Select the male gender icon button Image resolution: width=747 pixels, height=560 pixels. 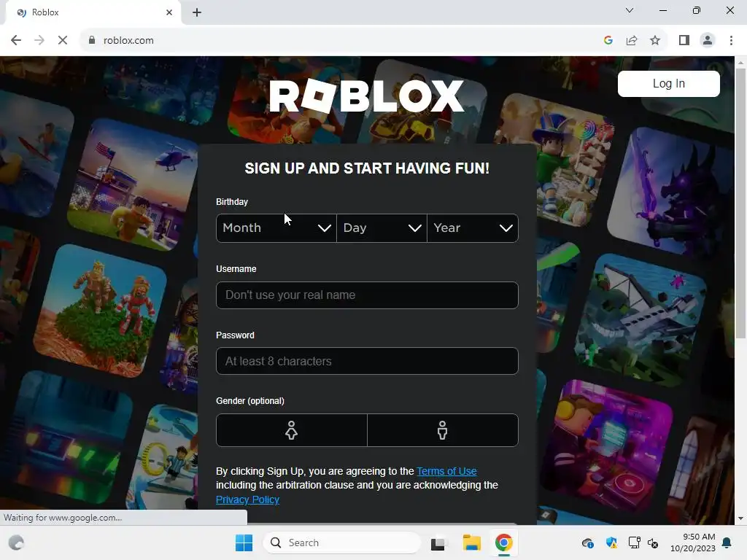coord(443,430)
